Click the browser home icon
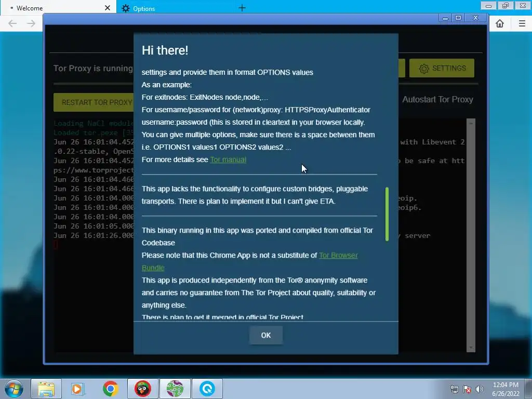The image size is (532, 399). point(499,23)
